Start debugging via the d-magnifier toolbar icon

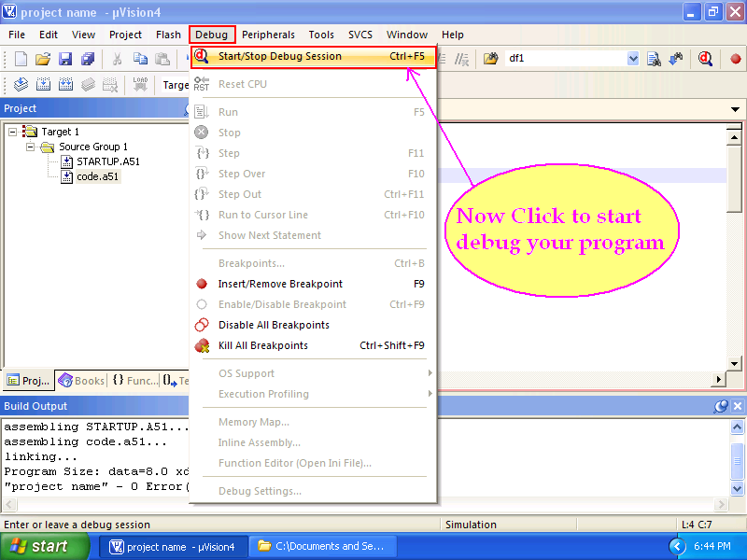point(705,58)
